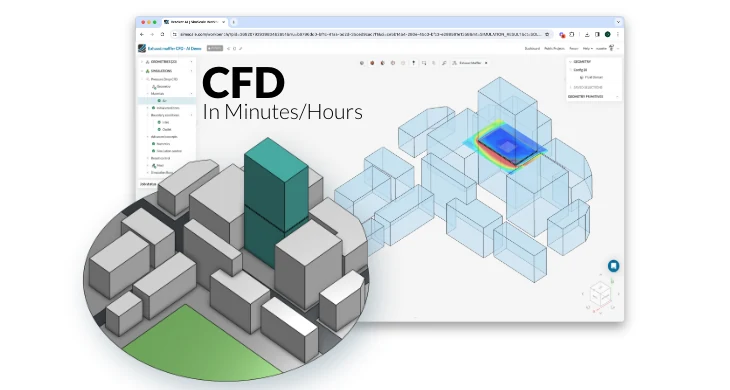Open the Exhaust Muffler geometry dropdown
Image resolution: width=730 pixels, height=390 pixels.
tap(470, 63)
